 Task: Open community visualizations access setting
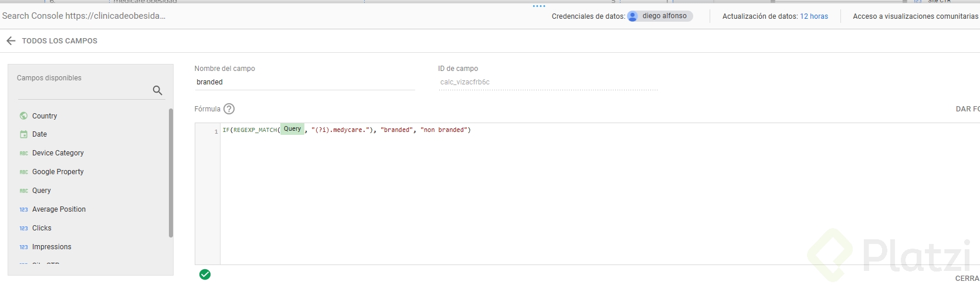tap(915, 16)
